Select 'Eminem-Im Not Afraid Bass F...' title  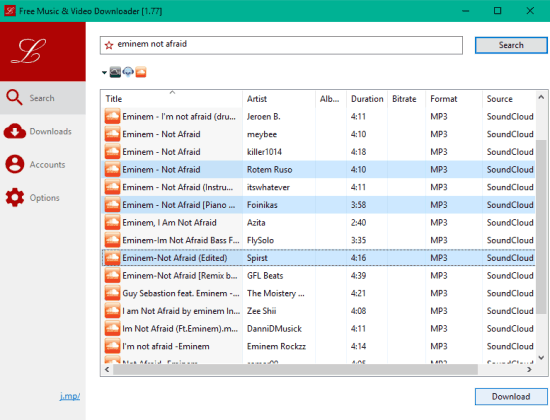coord(181,240)
